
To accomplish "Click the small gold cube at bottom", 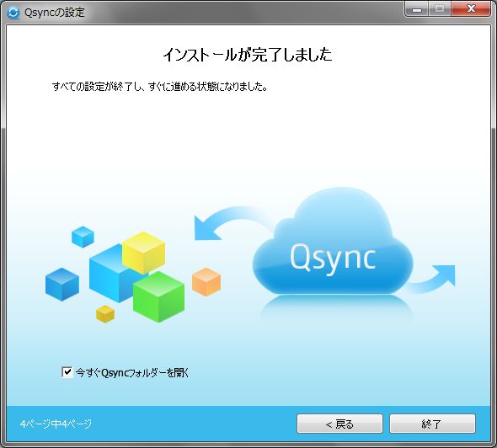I will tap(105, 314).
